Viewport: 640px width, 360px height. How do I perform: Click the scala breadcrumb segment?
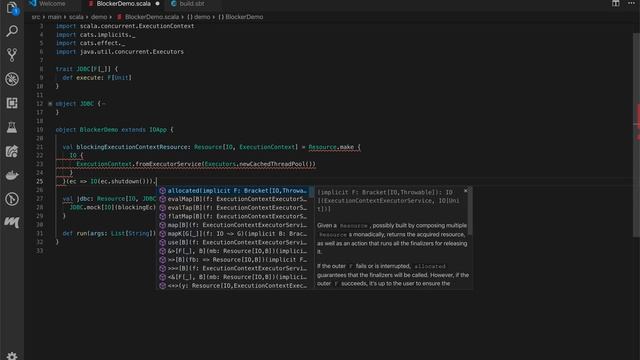tap(76, 17)
